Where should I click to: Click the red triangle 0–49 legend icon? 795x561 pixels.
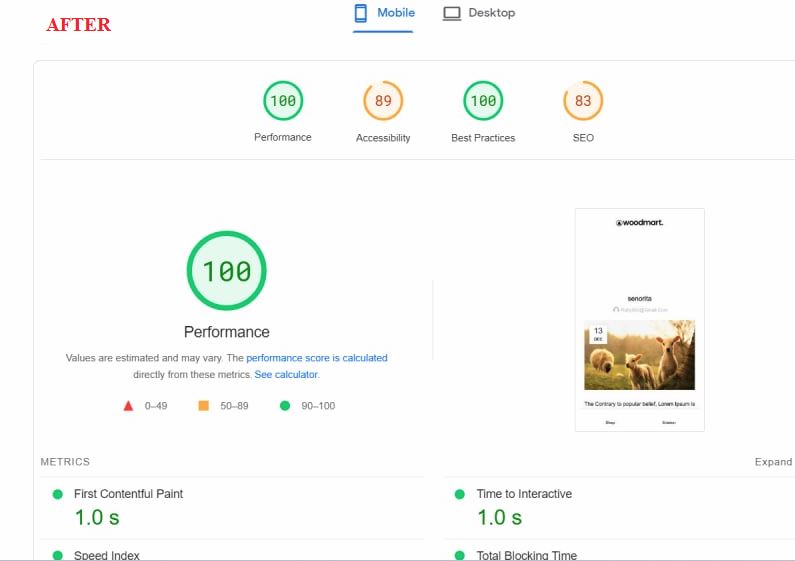click(128, 406)
